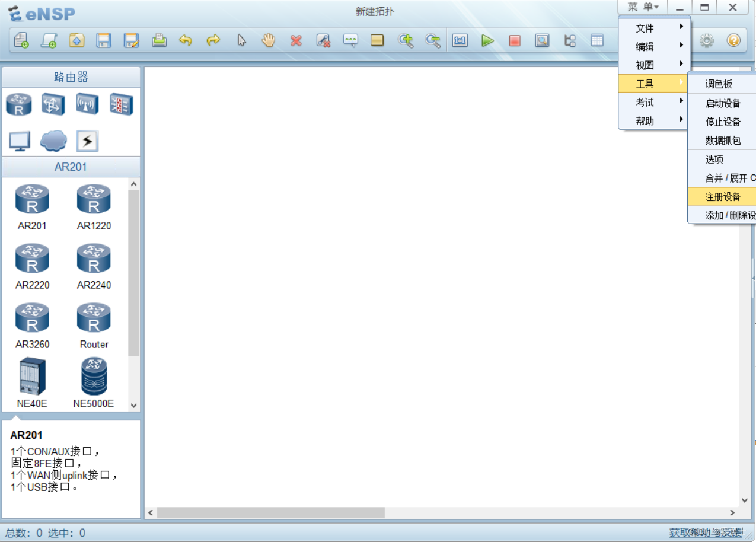Start devices with the green play button

coord(487,40)
